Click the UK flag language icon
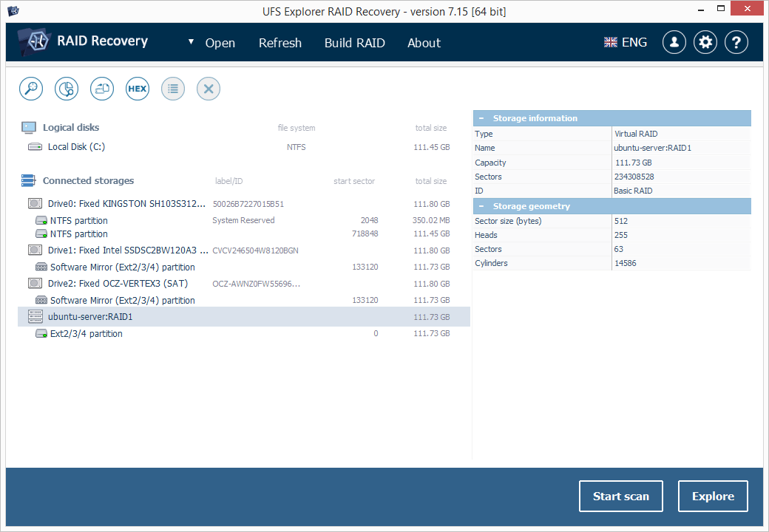769x532 pixels. click(611, 43)
